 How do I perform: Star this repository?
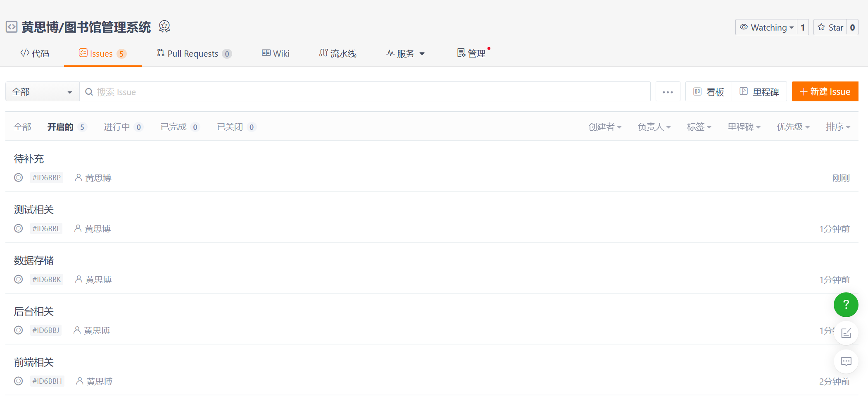click(830, 27)
